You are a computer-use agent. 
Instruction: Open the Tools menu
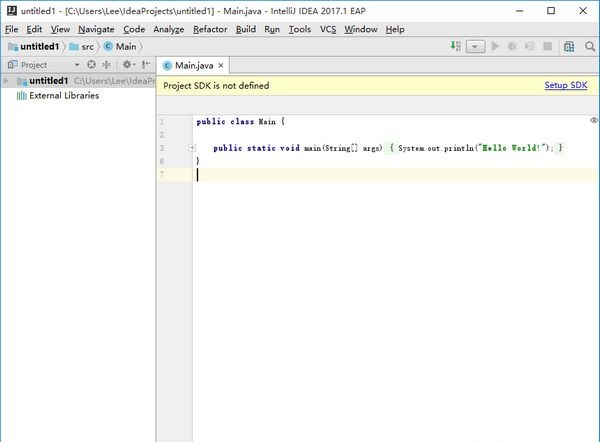[300, 29]
